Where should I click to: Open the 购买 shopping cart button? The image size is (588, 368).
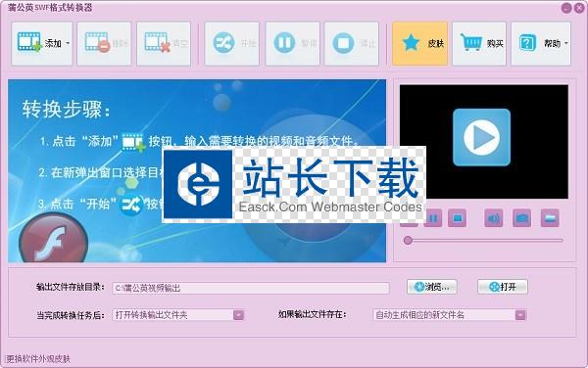[479, 44]
